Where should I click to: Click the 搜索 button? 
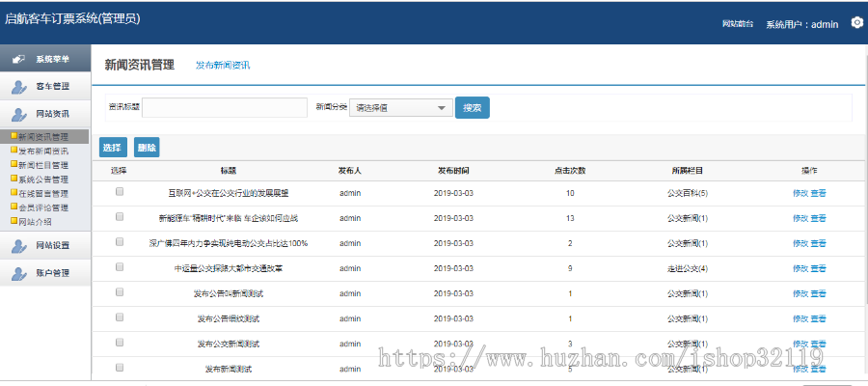click(x=473, y=107)
